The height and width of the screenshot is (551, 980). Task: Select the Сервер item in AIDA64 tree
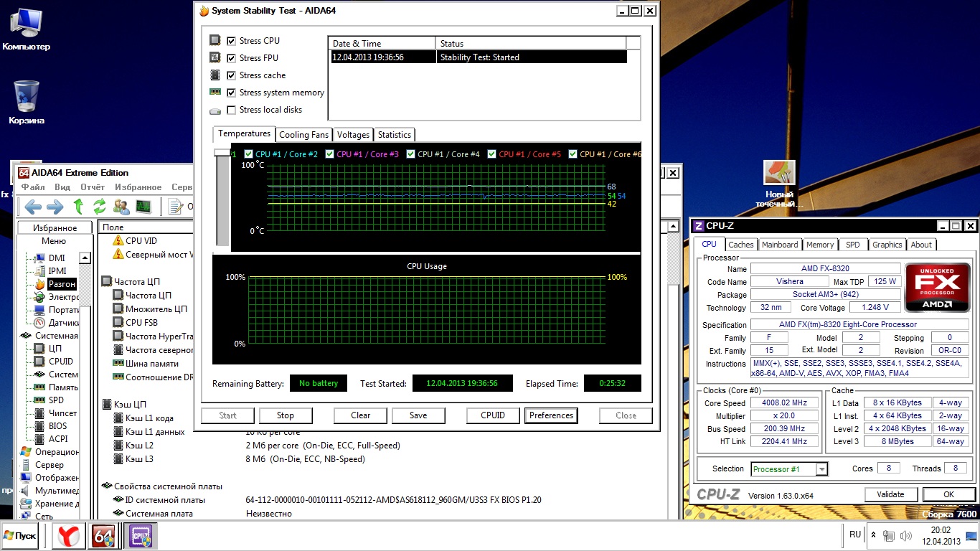(x=49, y=465)
